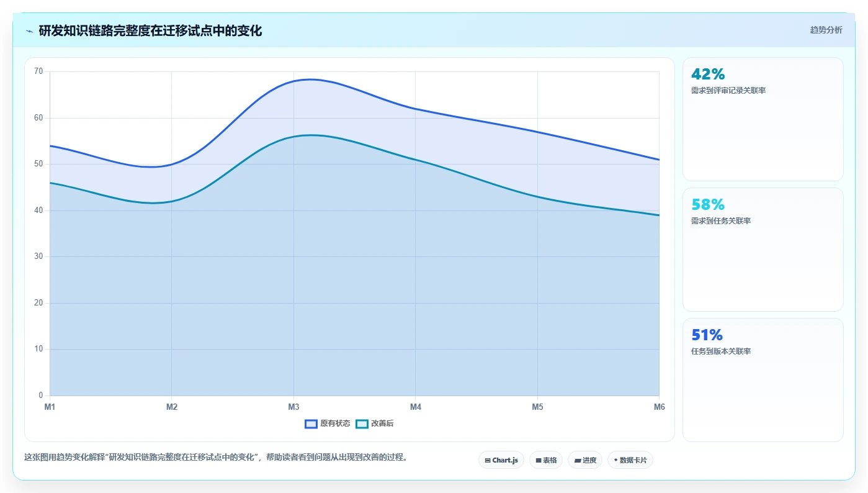Click the 进度 tag chip
This screenshot has width=868, height=493.
[x=585, y=460]
